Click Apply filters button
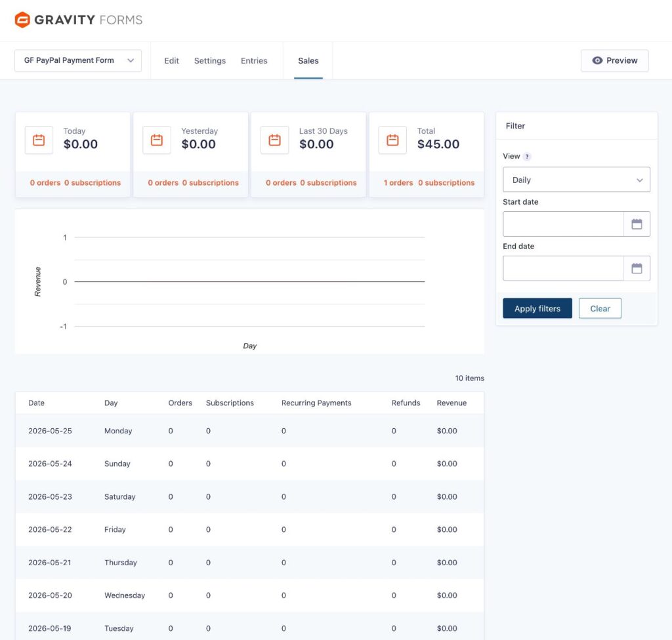672x640 pixels. coord(537,308)
